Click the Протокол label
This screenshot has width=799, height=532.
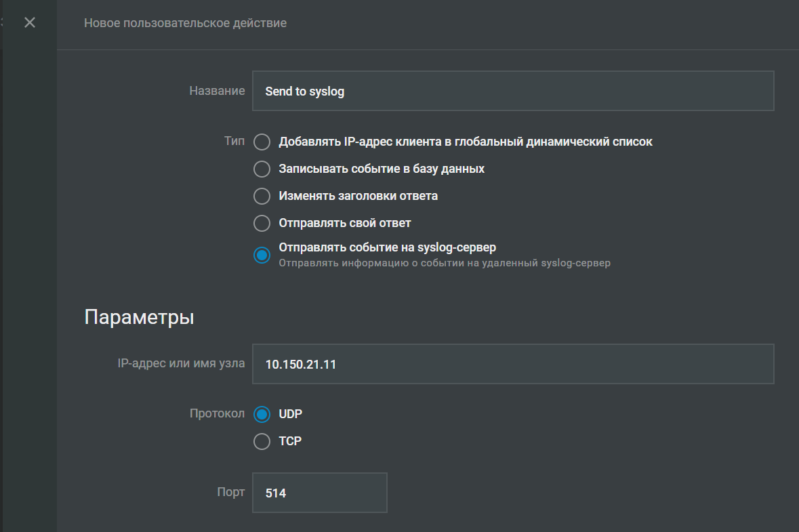point(217,413)
